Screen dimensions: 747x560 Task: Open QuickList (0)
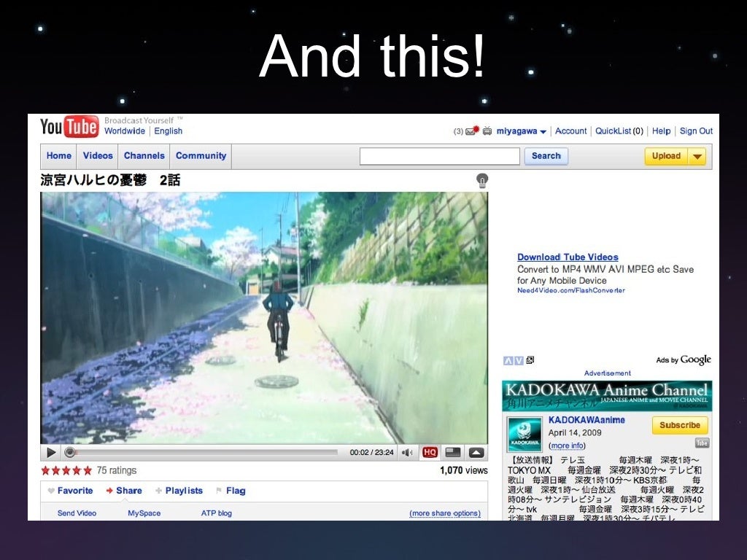click(x=619, y=131)
